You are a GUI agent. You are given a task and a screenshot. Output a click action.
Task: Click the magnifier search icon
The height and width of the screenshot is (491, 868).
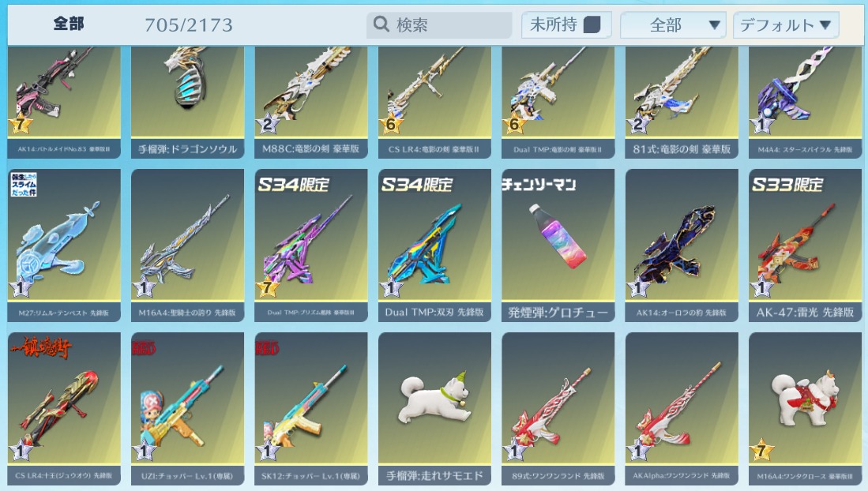click(x=381, y=24)
